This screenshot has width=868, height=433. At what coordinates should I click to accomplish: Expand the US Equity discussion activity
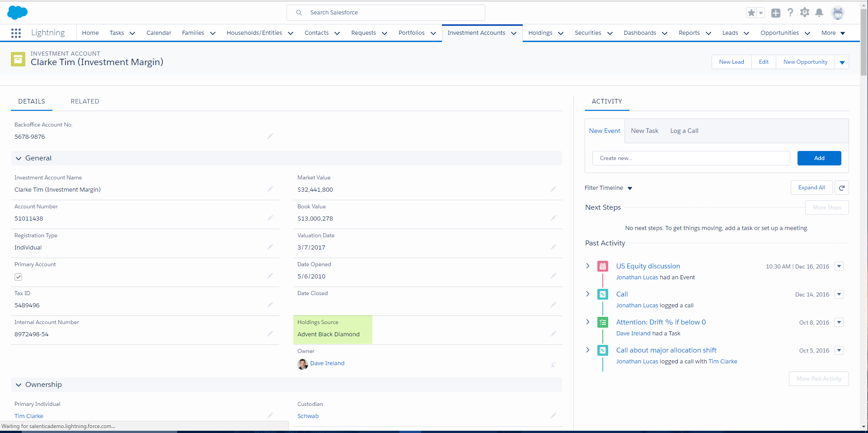588,266
